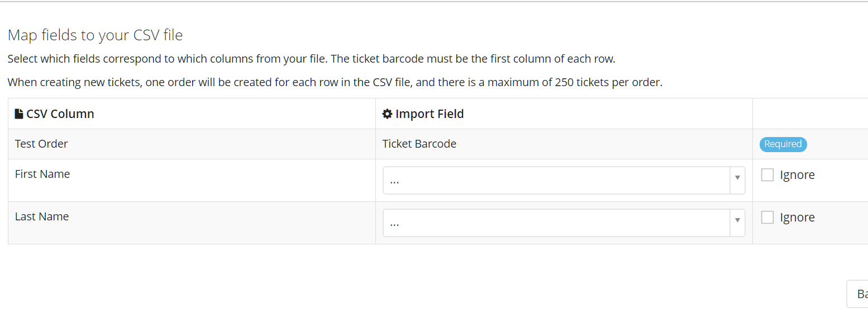The width and height of the screenshot is (868, 316).
Task: Click the CSV Column header text
Action: click(x=60, y=114)
